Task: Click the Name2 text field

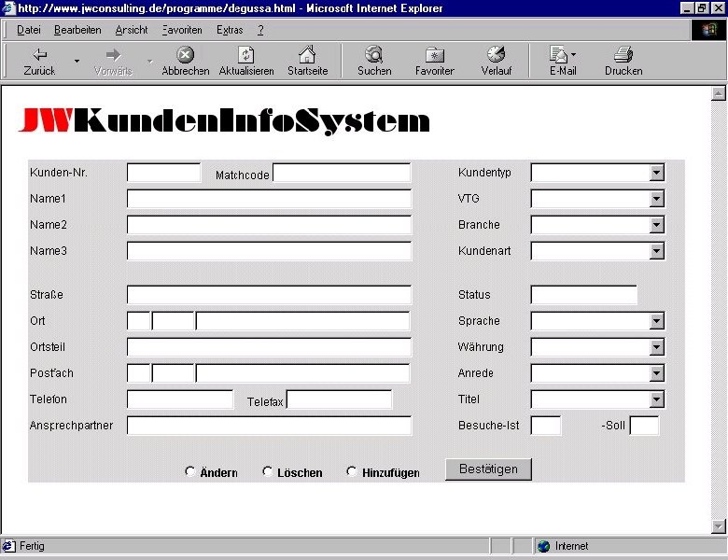Action: [270, 225]
